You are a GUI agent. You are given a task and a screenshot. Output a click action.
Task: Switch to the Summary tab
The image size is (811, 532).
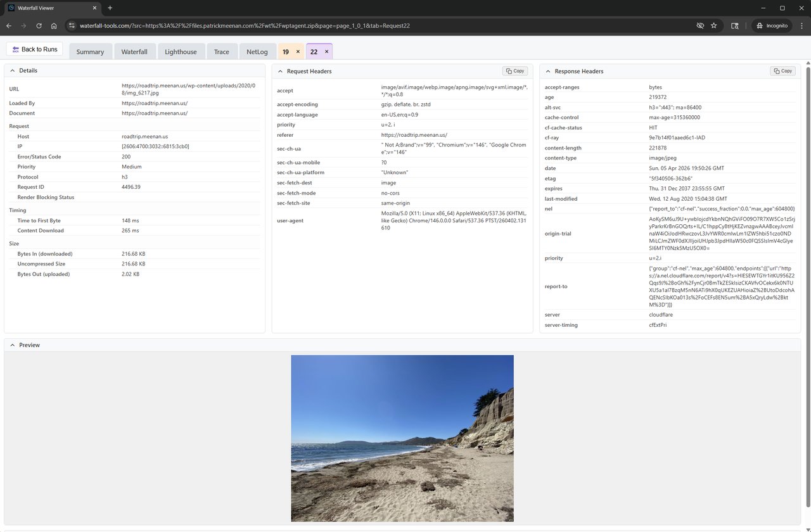click(90, 52)
